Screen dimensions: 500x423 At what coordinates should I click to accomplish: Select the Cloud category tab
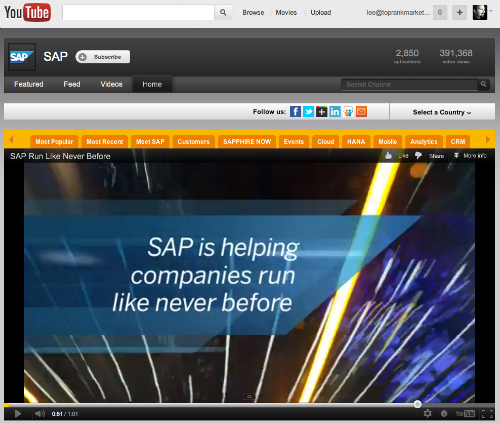click(x=326, y=142)
